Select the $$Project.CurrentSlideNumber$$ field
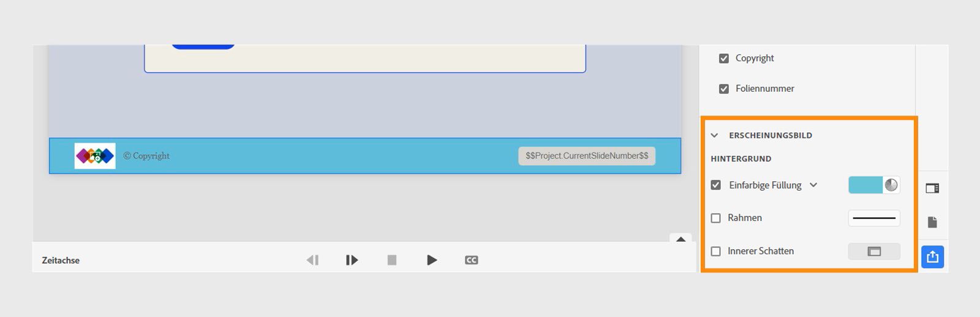 (587, 156)
